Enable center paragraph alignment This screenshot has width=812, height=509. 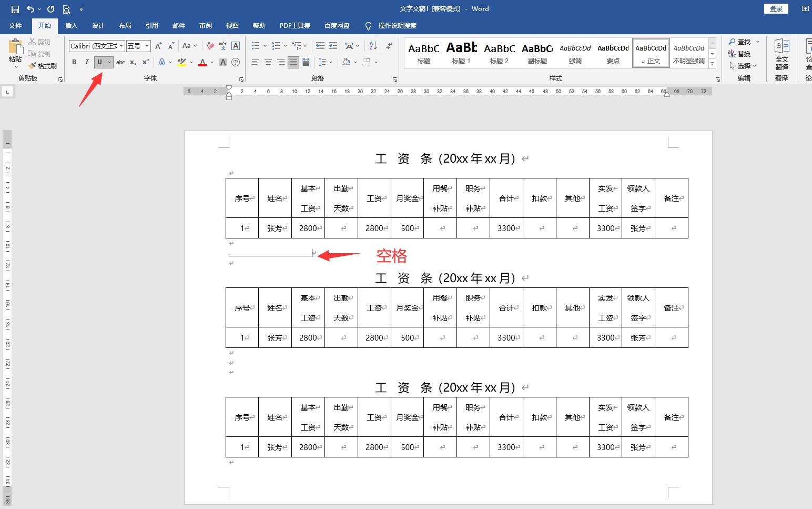[x=268, y=62]
